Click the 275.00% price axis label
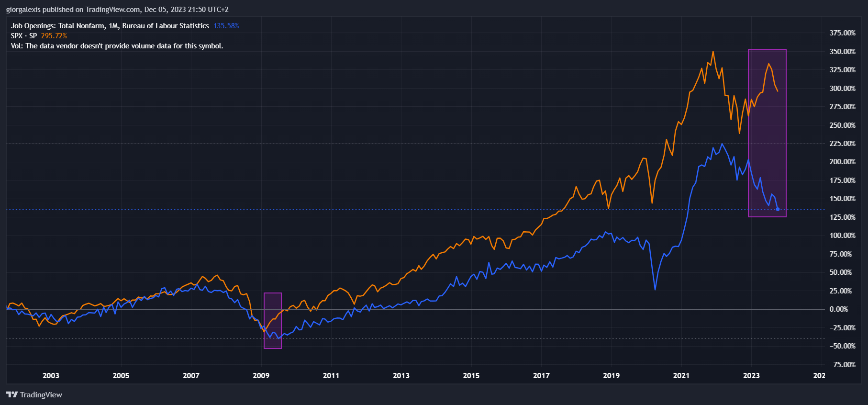Image resolution: width=868 pixels, height=405 pixels. click(x=842, y=107)
